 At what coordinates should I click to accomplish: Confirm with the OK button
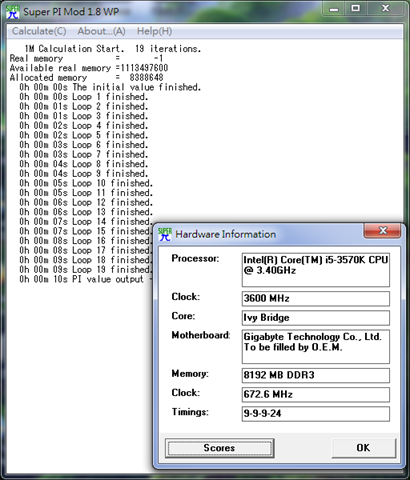coord(363,448)
